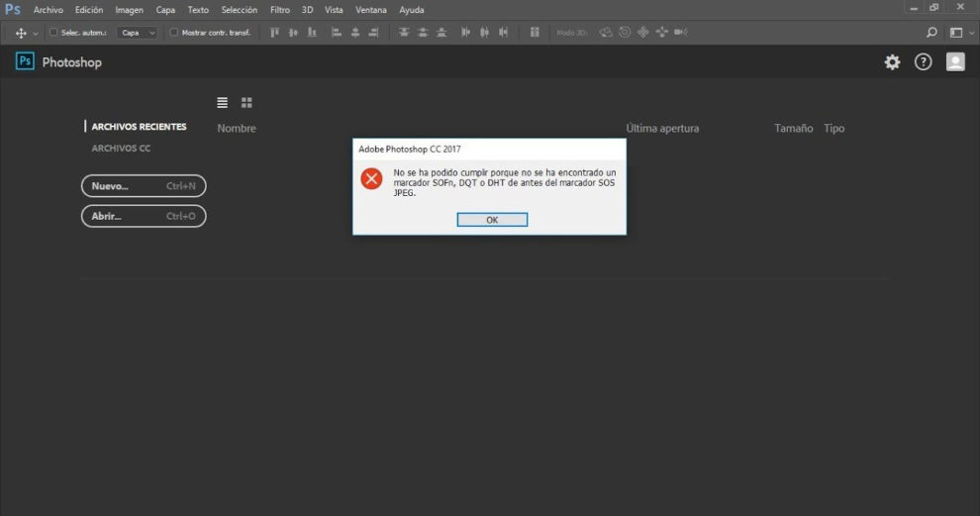This screenshot has height=516, width=980.
Task: Sort by the Tamaño column header
Action: [794, 128]
